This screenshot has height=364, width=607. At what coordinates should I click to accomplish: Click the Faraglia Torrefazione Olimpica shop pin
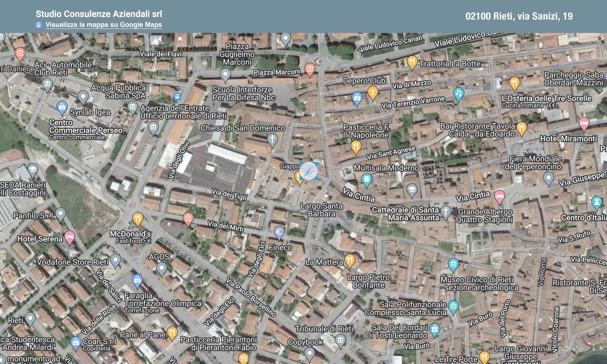pyautogui.click(x=137, y=281)
